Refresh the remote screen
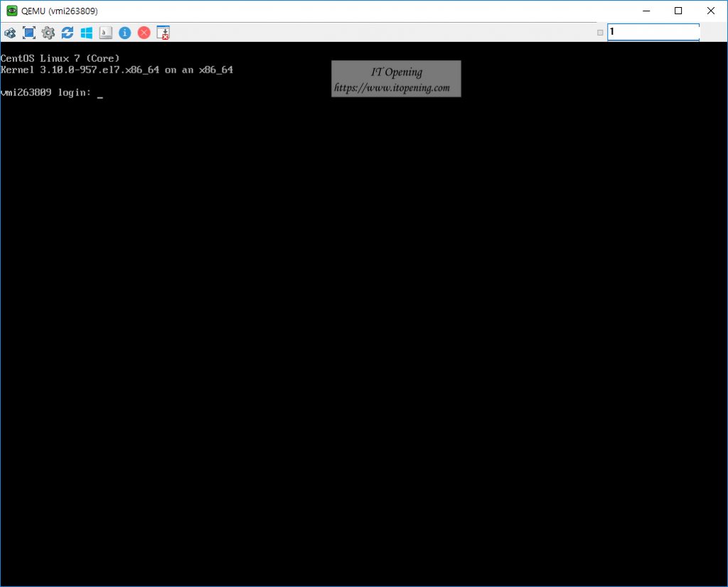728x587 pixels. (68, 33)
